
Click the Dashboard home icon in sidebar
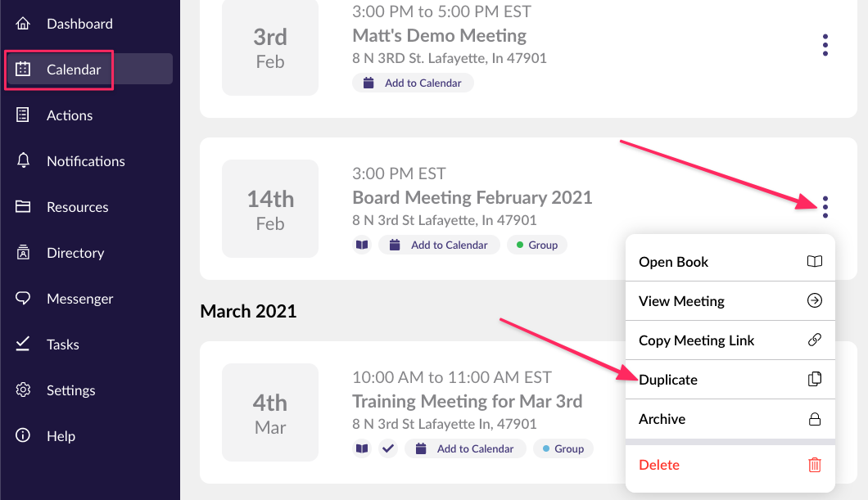tap(23, 24)
